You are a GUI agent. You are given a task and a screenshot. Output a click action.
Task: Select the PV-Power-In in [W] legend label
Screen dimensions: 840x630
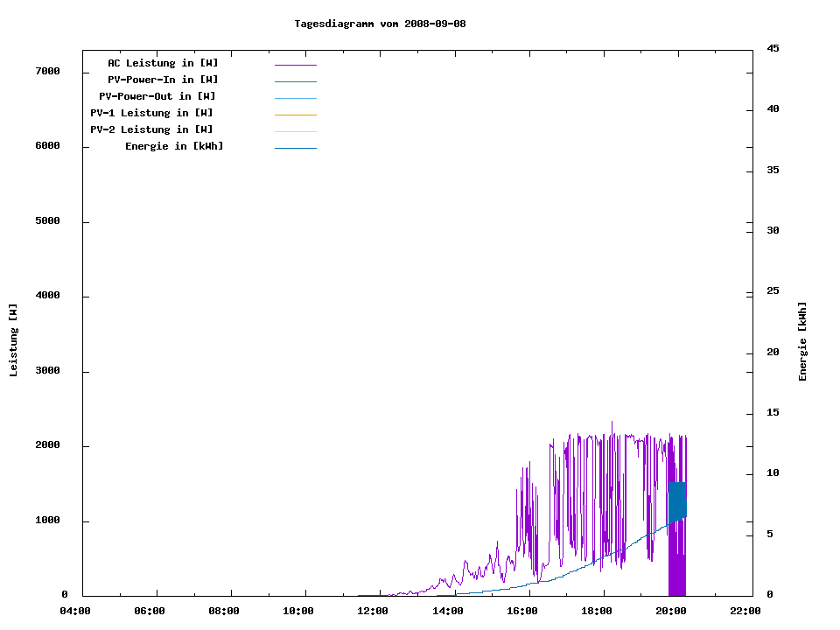169,80
